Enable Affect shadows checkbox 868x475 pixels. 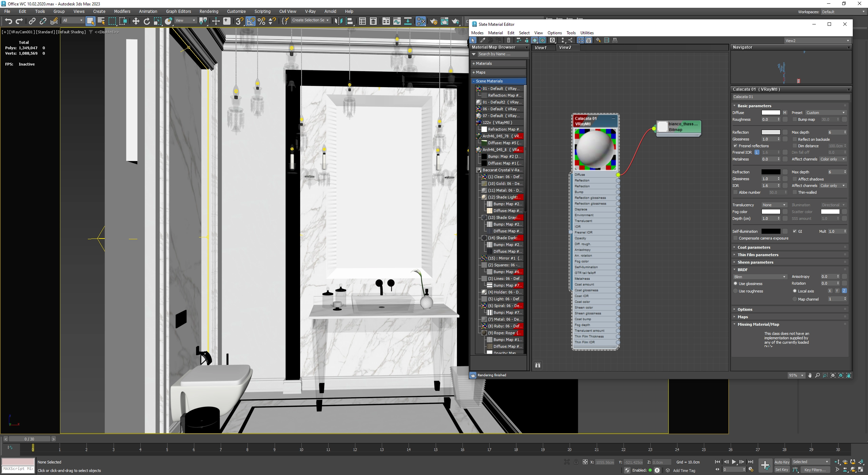[x=794, y=179]
